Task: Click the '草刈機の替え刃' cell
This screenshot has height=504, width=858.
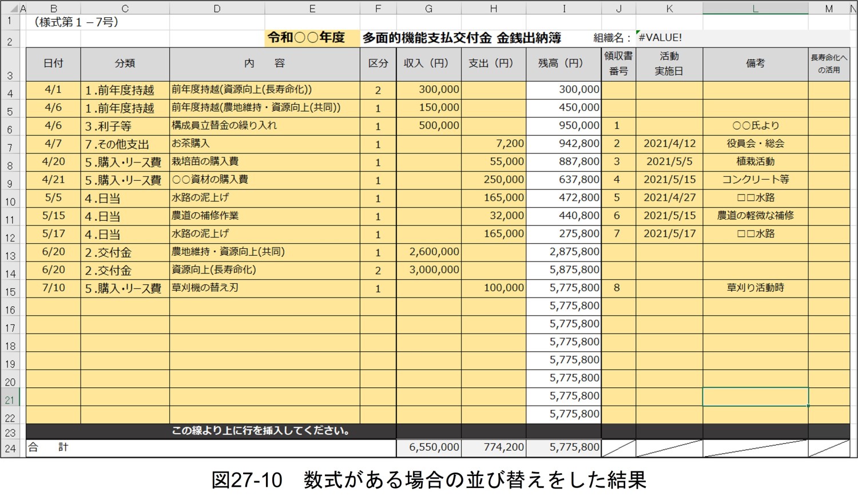Action: 265,288
